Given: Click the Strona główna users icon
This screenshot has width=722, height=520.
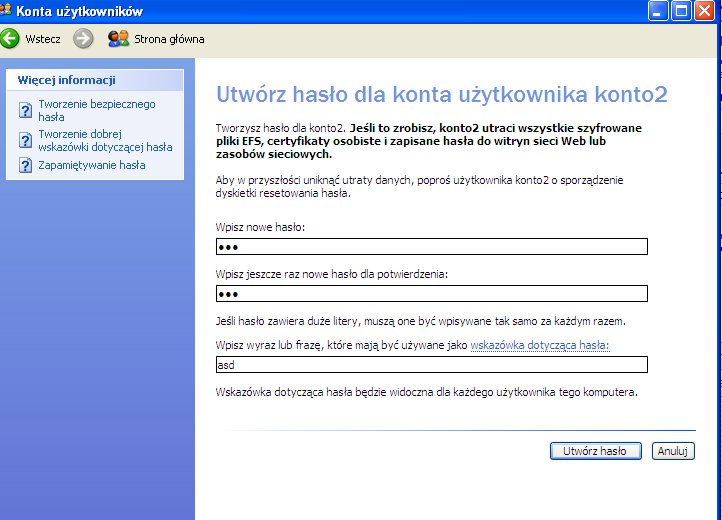Looking at the screenshot, I should (x=118, y=39).
